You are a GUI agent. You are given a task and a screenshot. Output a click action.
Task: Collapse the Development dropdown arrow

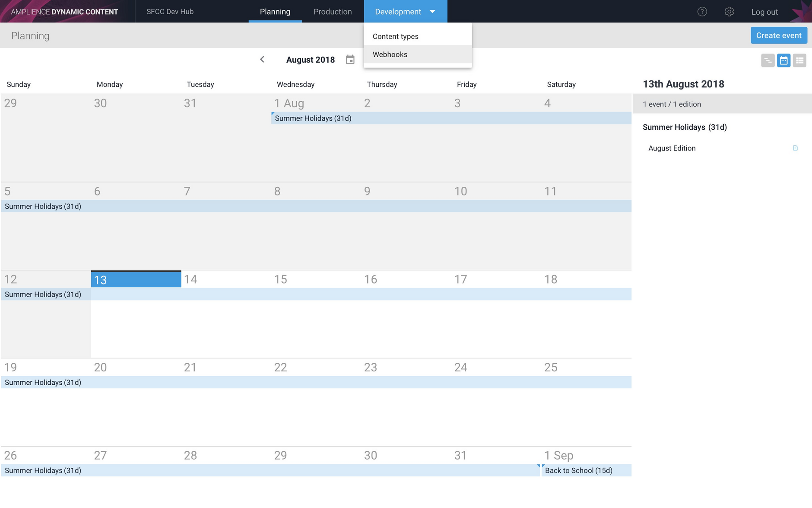pyautogui.click(x=432, y=12)
